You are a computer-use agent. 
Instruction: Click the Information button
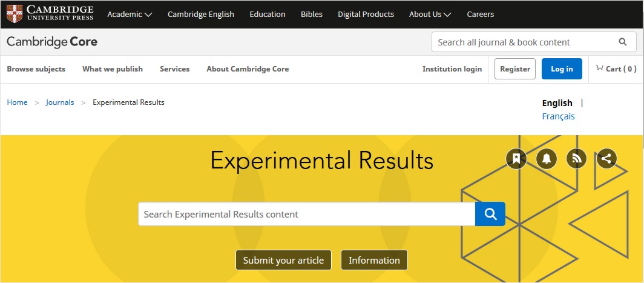(x=374, y=261)
